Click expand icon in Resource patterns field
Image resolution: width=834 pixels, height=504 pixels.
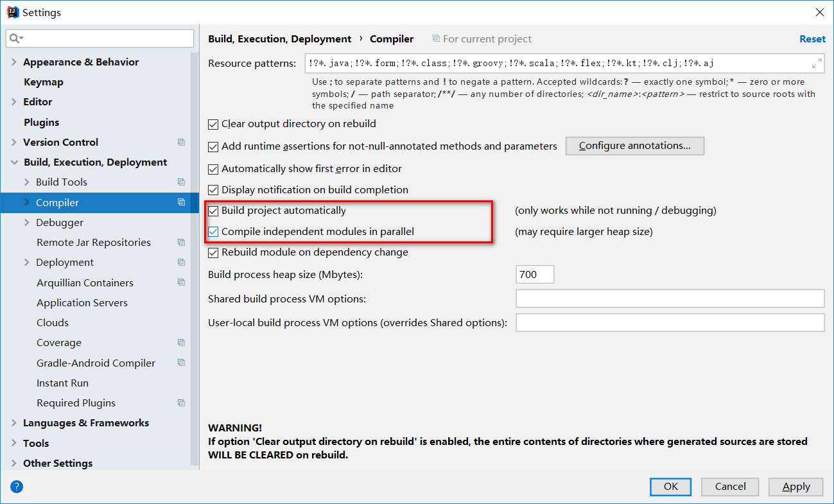(x=817, y=64)
